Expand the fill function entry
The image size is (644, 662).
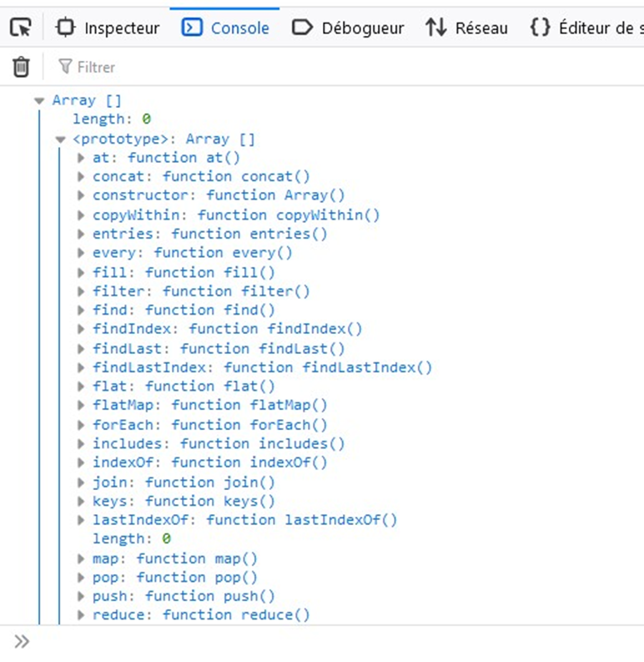pos(81,272)
